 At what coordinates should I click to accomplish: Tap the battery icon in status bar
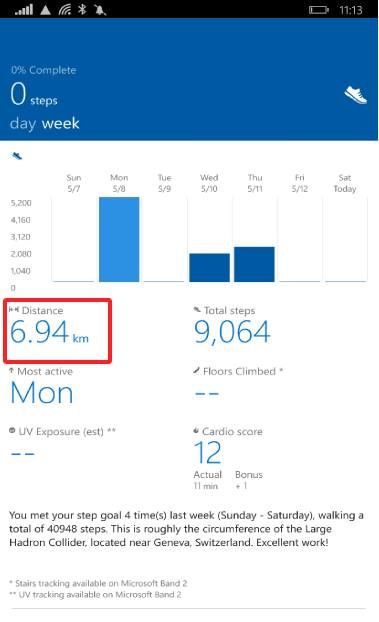click(319, 10)
